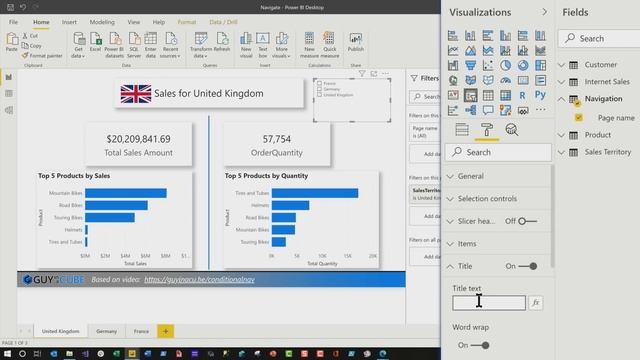The height and width of the screenshot is (360, 640).
Task: Expand the Sales Territory table
Action: click(x=562, y=152)
